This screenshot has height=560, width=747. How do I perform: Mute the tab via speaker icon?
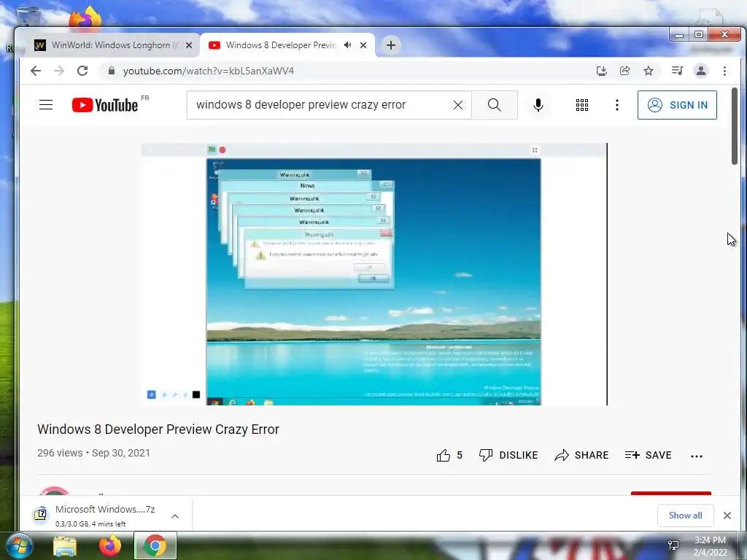point(348,45)
